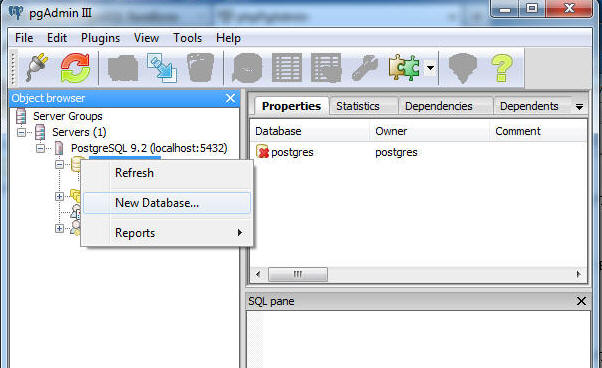The image size is (602, 368).
Task: Choose Refresh from the context menu
Action: coord(167,173)
